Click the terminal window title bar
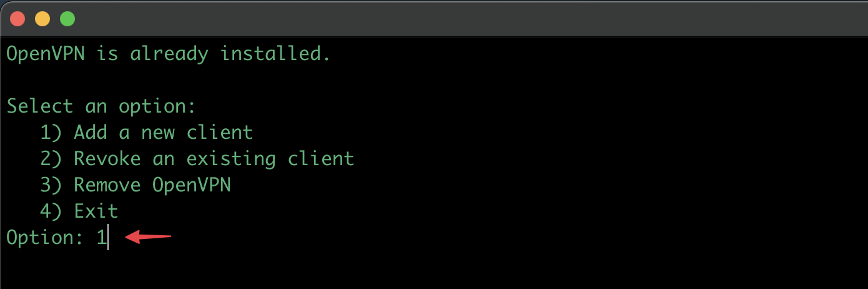The image size is (868, 289). point(434,19)
